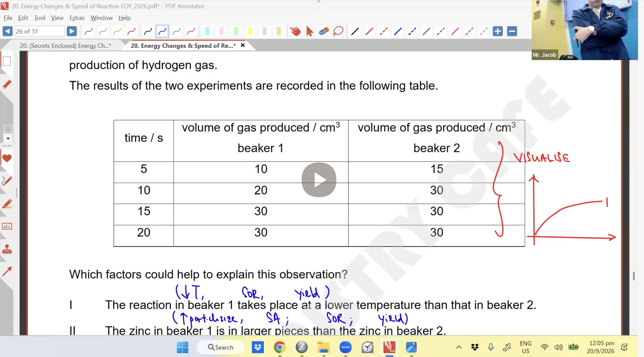
Task: Activate the select arrow tool
Action: click(x=310, y=31)
